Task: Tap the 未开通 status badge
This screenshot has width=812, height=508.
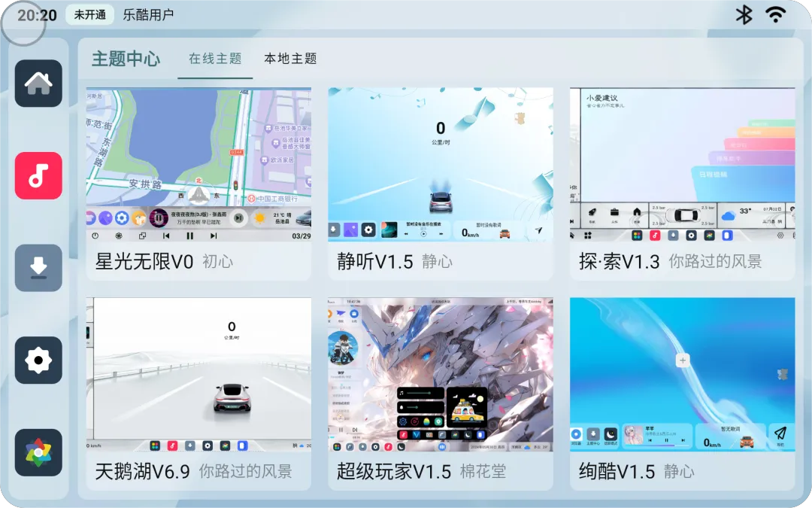Action: tap(89, 15)
